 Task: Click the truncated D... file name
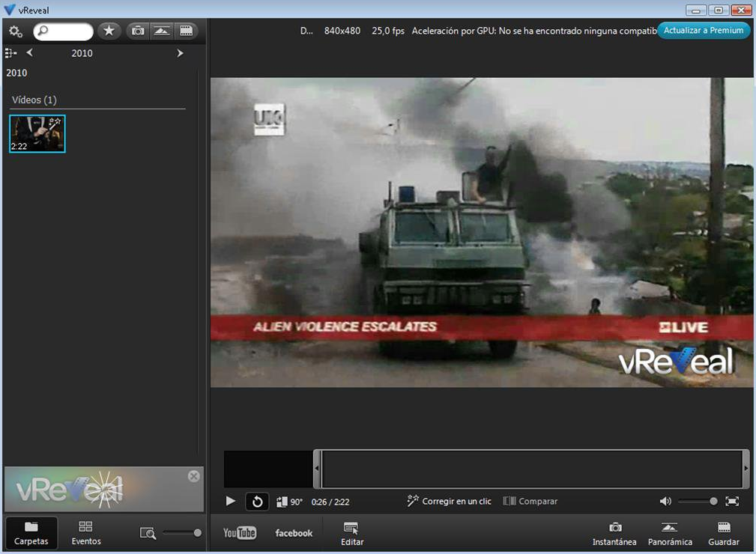tap(306, 31)
